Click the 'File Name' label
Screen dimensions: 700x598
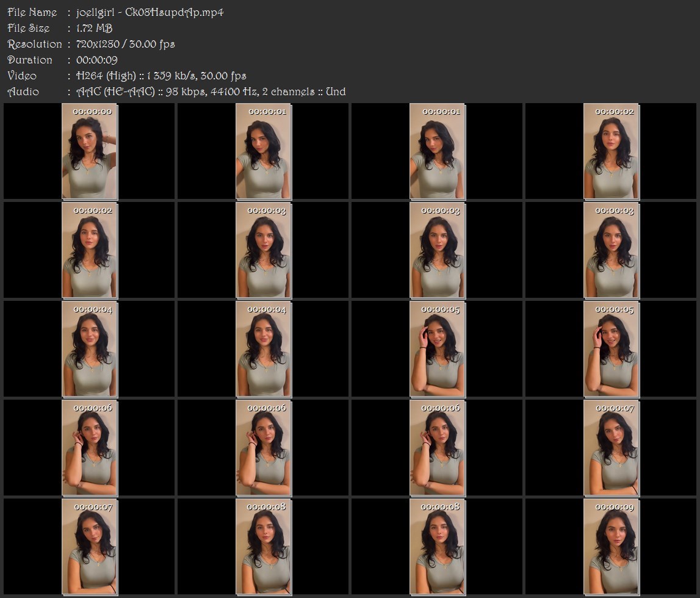tap(32, 12)
